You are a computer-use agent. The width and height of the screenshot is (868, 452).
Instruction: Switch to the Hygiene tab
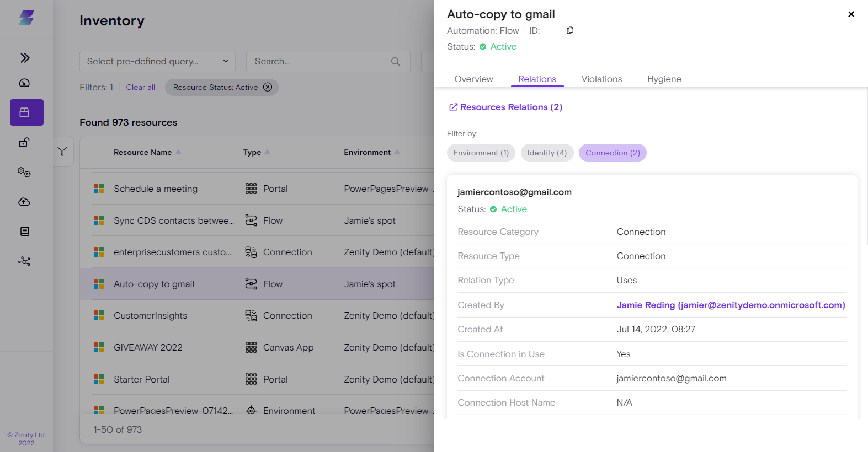(664, 79)
